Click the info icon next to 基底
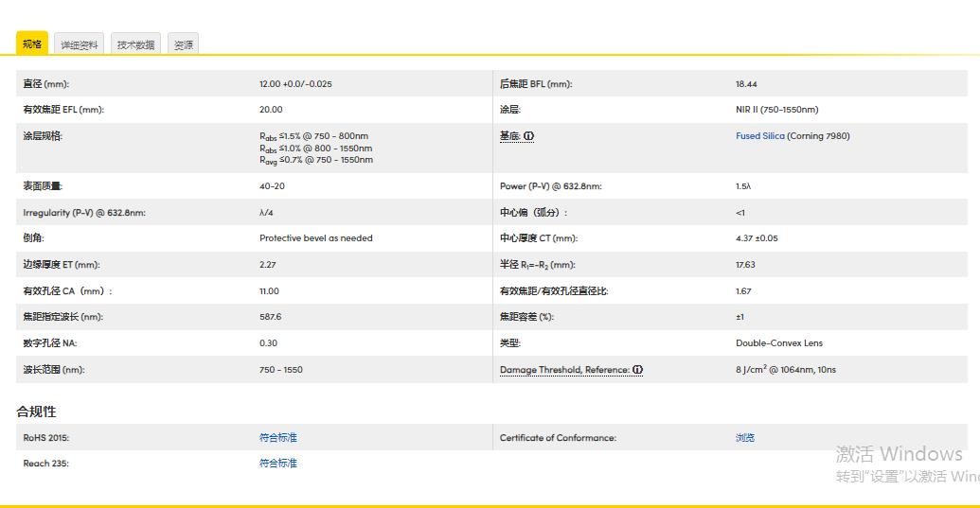 pyautogui.click(x=528, y=136)
